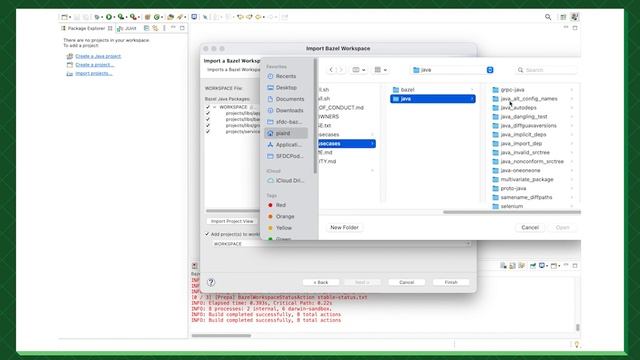The height and width of the screenshot is (360, 640).
Task: Click the Debug bug toolbar icon
Action: (97, 17)
